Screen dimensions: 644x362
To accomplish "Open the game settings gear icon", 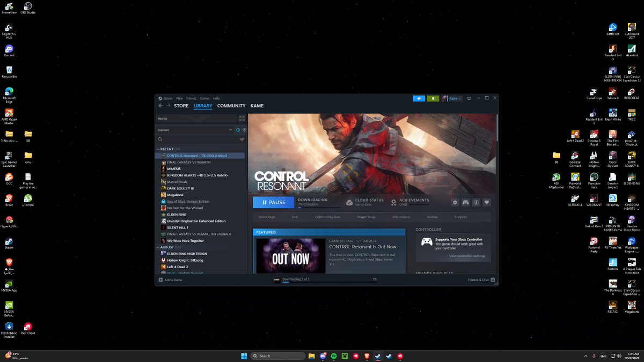I will tap(455, 202).
